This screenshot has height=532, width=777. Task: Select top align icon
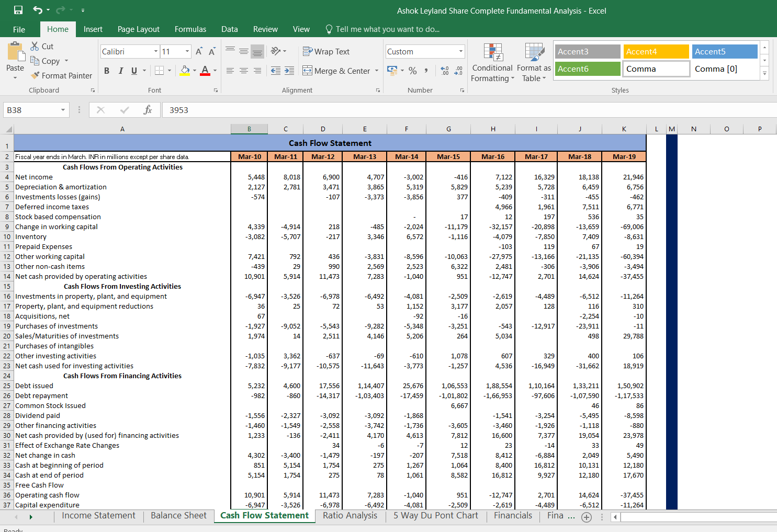coord(230,51)
